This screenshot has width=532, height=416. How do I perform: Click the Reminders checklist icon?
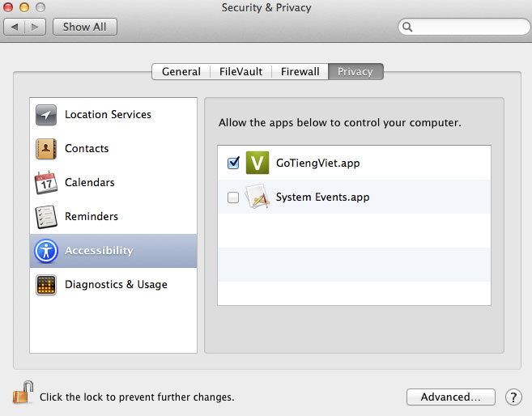click(46, 217)
